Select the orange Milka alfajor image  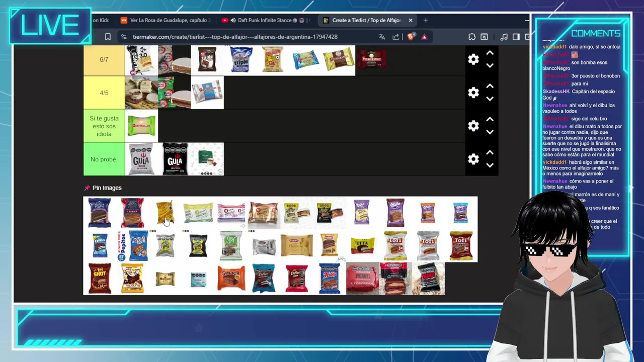coord(428,213)
